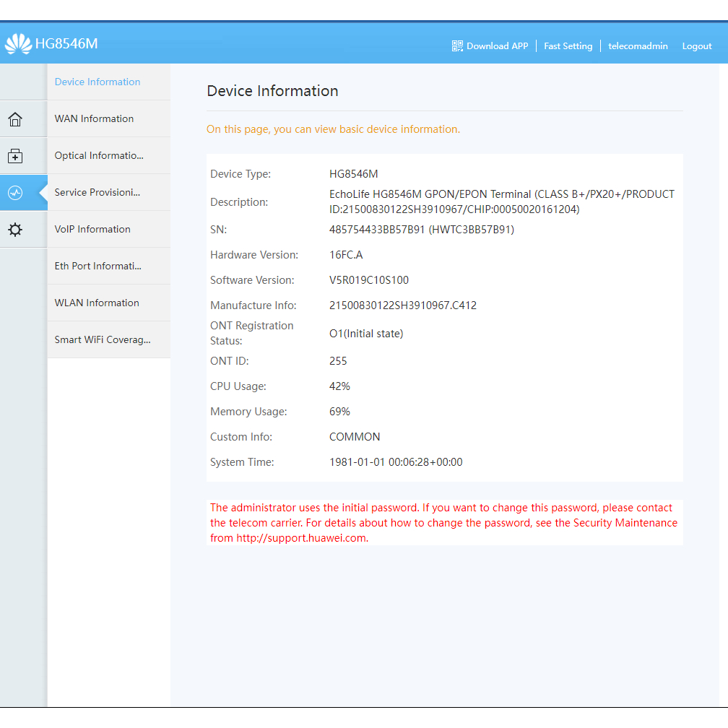
Task: Open WLAN Information menu item
Action: tap(97, 303)
